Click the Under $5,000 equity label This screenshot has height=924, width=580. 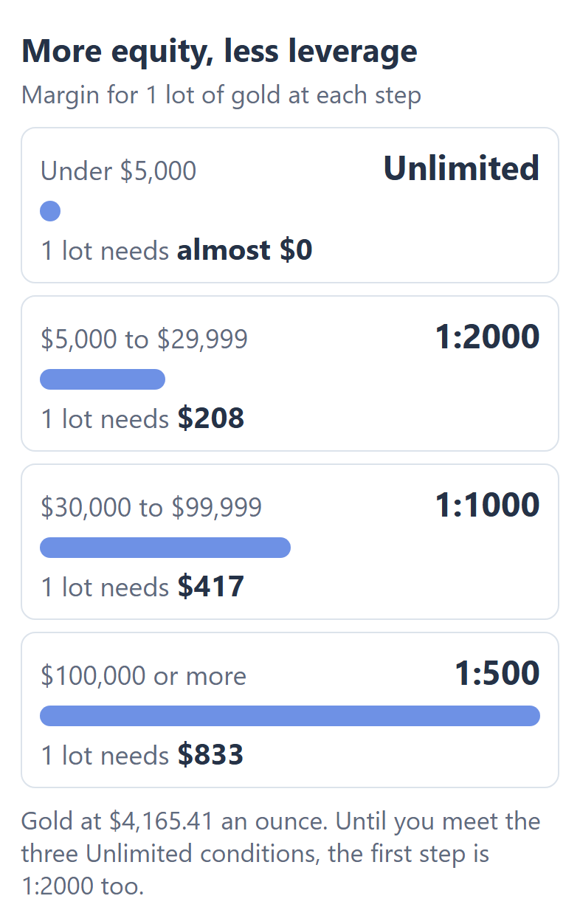pos(118,171)
